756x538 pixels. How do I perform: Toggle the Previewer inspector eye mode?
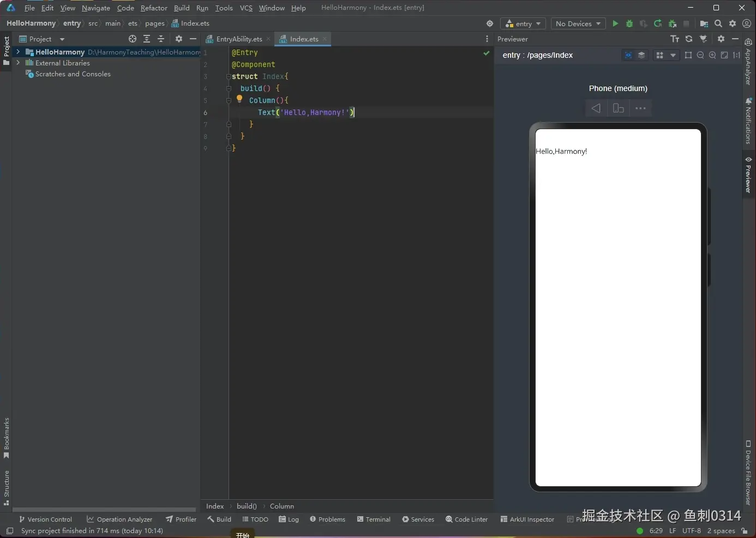(628, 55)
